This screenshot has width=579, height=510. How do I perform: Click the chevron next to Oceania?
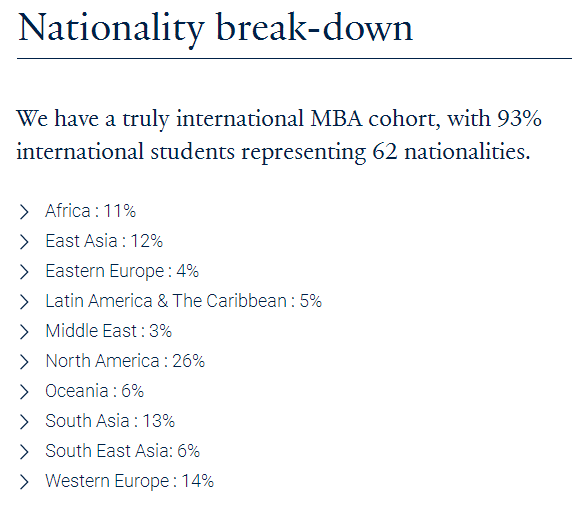click(x=24, y=392)
